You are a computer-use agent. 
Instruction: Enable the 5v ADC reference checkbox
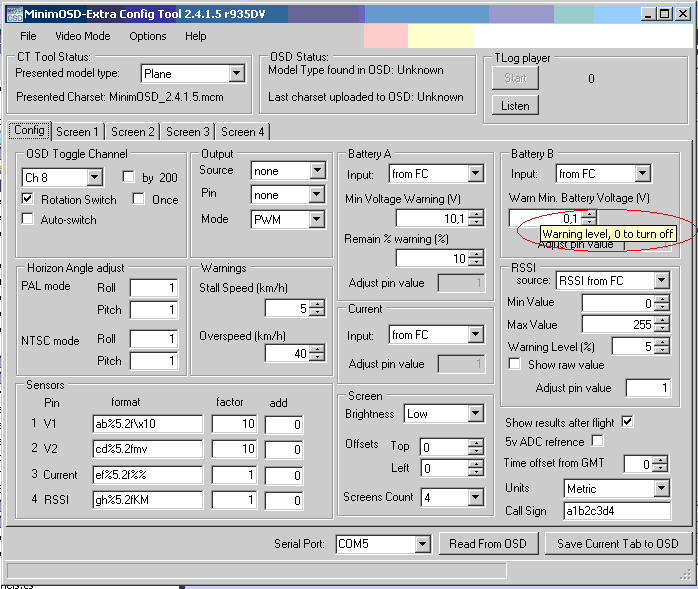coord(597,441)
